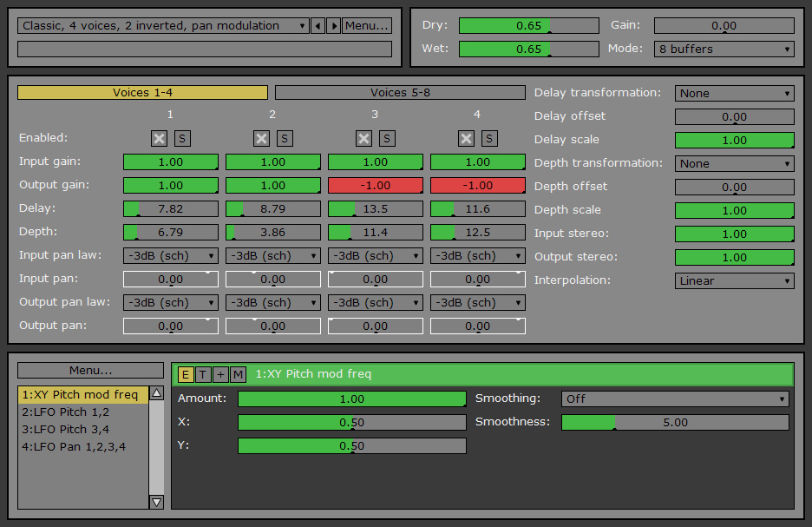This screenshot has height=527, width=812.
Task: Open Interpolation Linear dropdown
Action: (x=734, y=280)
